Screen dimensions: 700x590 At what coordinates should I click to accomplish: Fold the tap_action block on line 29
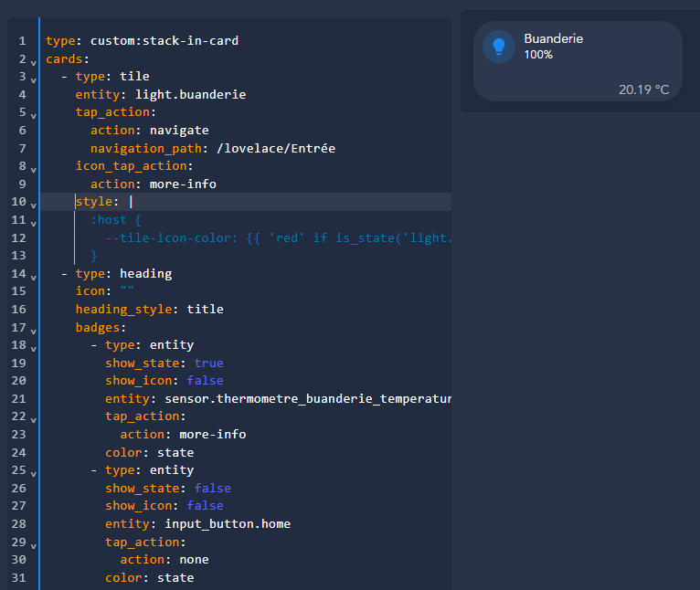click(x=33, y=545)
